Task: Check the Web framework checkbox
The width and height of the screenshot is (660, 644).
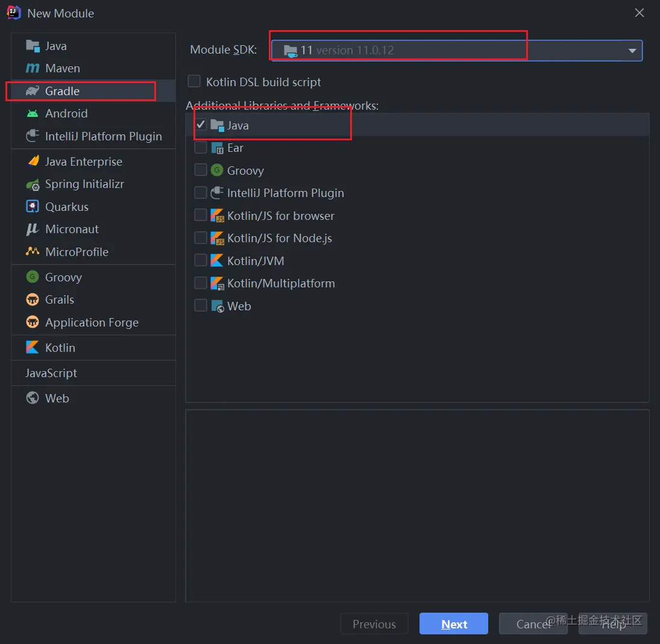Action: [201, 305]
